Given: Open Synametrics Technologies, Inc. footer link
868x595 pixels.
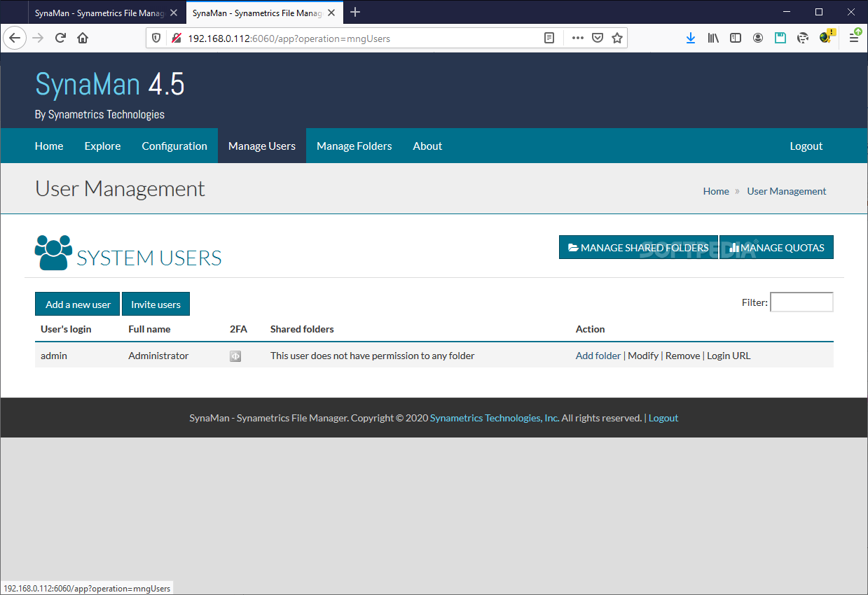Looking at the screenshot, I should pyautogui.click(x=495, y=418).
